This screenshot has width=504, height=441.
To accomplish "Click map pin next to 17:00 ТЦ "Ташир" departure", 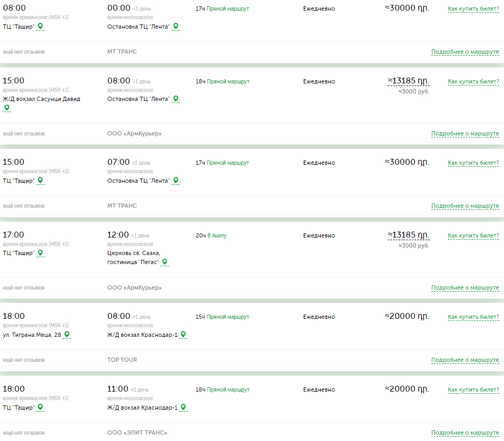I will [x=40, y=253].
